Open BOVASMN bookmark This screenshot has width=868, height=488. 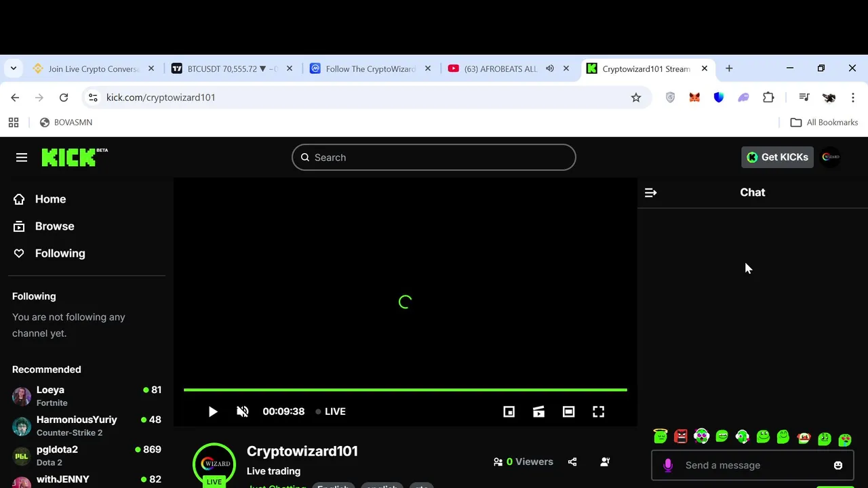(x=66, y=123)
